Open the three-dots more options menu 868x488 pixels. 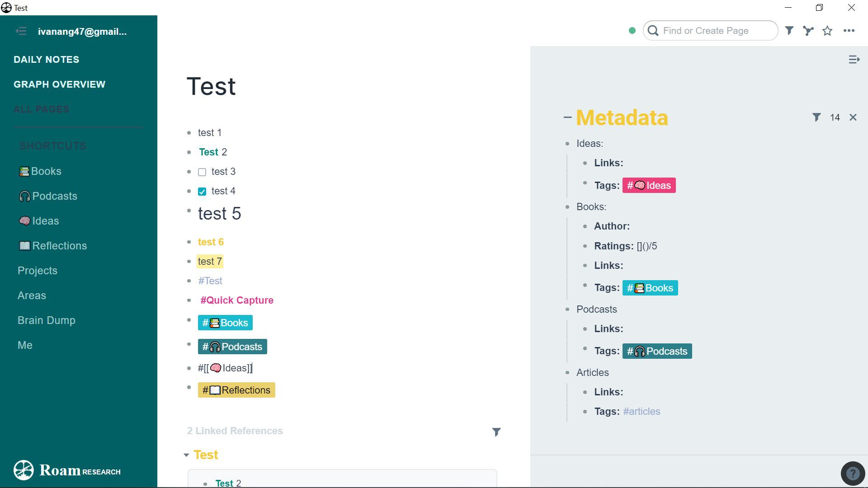pos(849,31)
